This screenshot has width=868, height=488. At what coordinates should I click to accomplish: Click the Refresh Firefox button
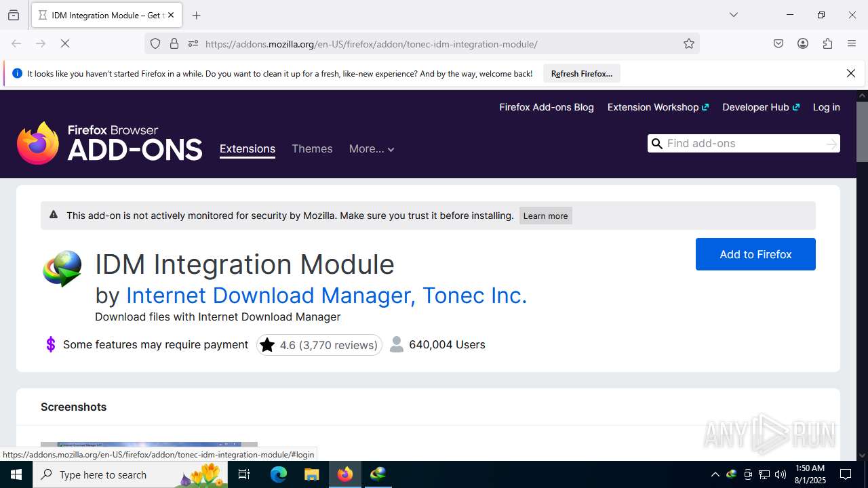tap(582, 73)
